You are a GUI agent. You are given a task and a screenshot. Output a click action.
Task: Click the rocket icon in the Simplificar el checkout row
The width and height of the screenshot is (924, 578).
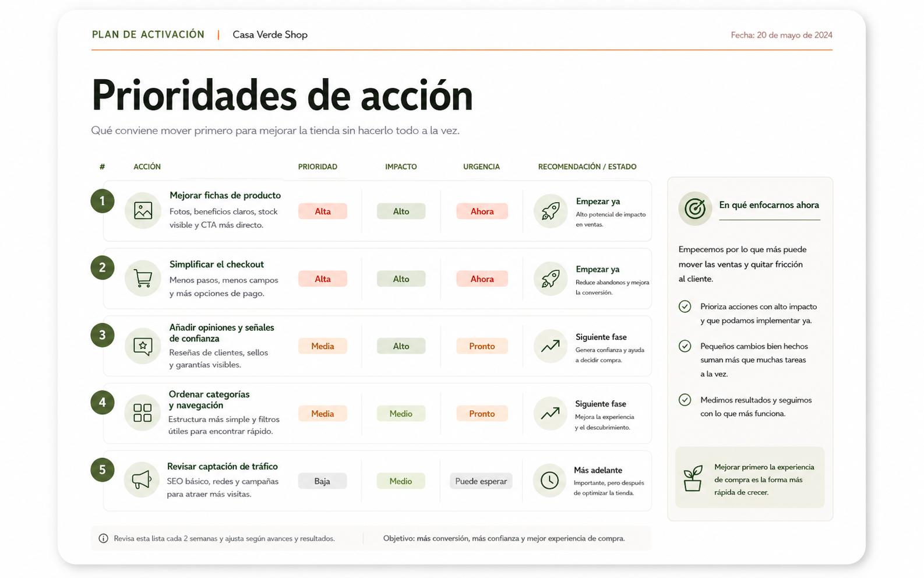coord(551,279)
